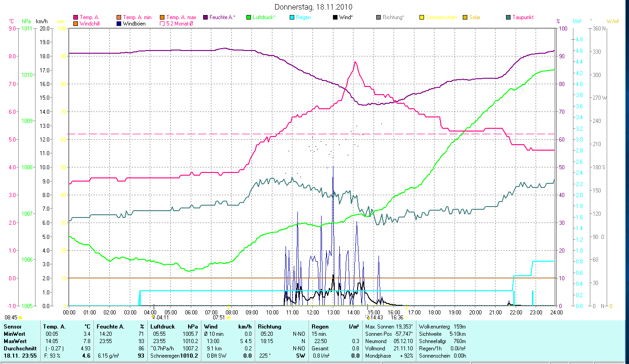Click the Sensor header in the table

tap(12, 327)
